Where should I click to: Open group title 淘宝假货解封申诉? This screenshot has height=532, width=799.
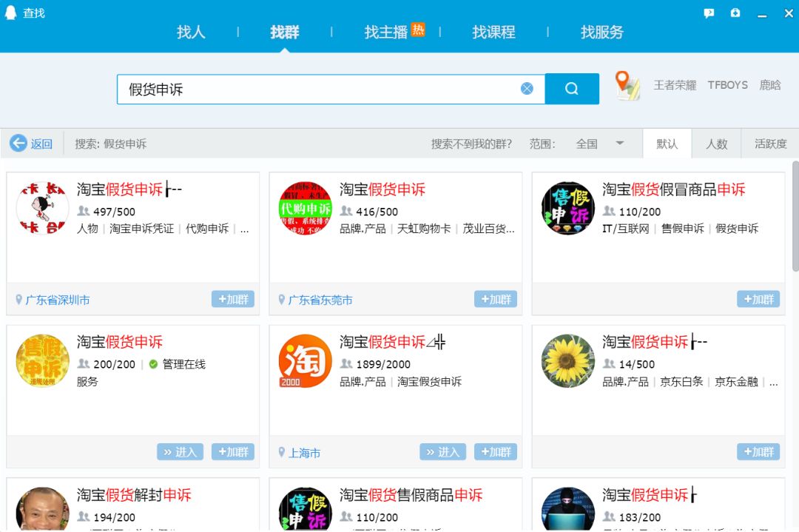pyautogui.click(x=134, y=495)
